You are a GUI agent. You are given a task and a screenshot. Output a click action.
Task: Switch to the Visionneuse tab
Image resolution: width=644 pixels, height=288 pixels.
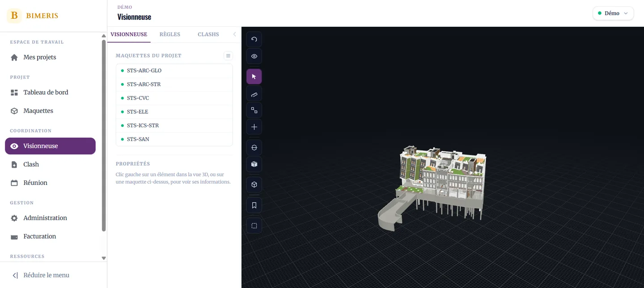coord(129,34)
